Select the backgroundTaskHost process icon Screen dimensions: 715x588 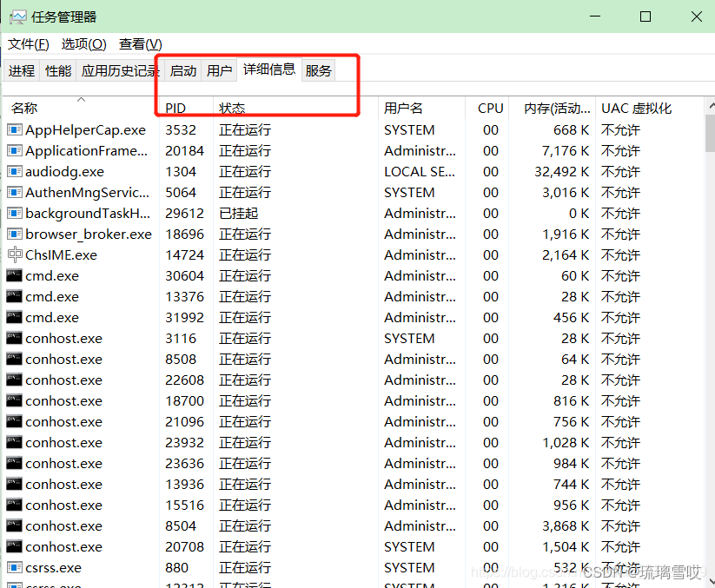click(x=15, y=214)
